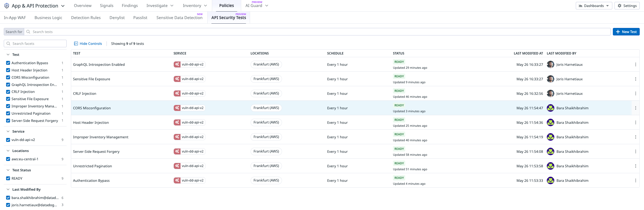Uncheck Authentication Bypass facet

coord(8,63)
